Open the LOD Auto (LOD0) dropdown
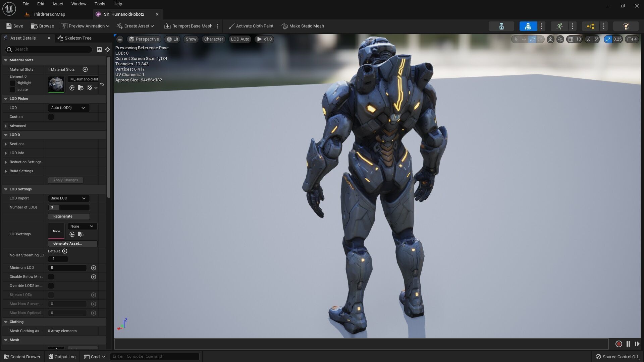This screenshot has width=644, height=362. click(x=69, y=108)
